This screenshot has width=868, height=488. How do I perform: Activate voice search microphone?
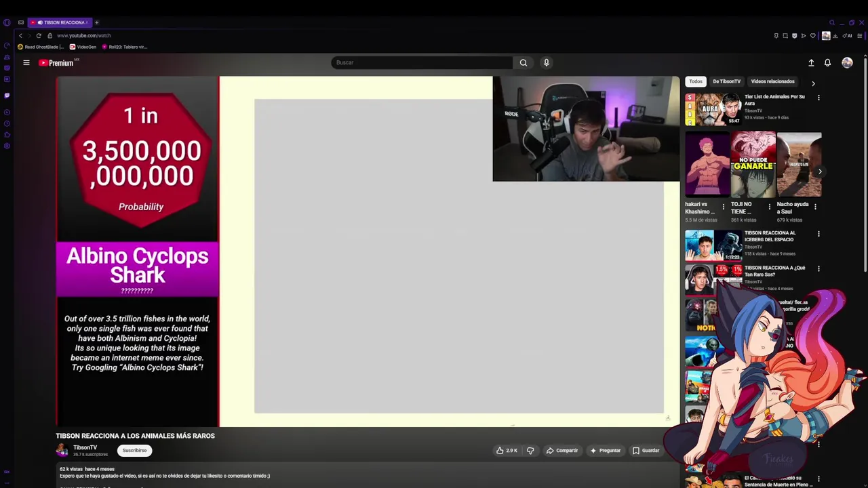[x=547, y=62]
